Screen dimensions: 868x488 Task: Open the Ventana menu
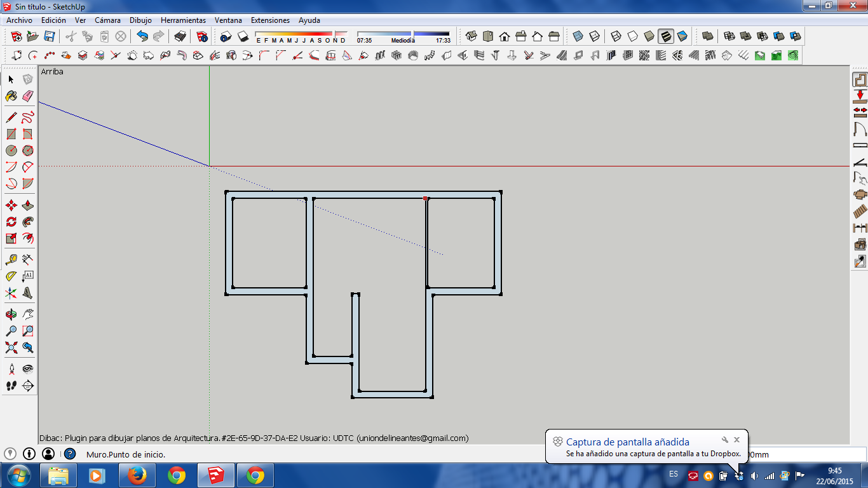click(228, 20)
